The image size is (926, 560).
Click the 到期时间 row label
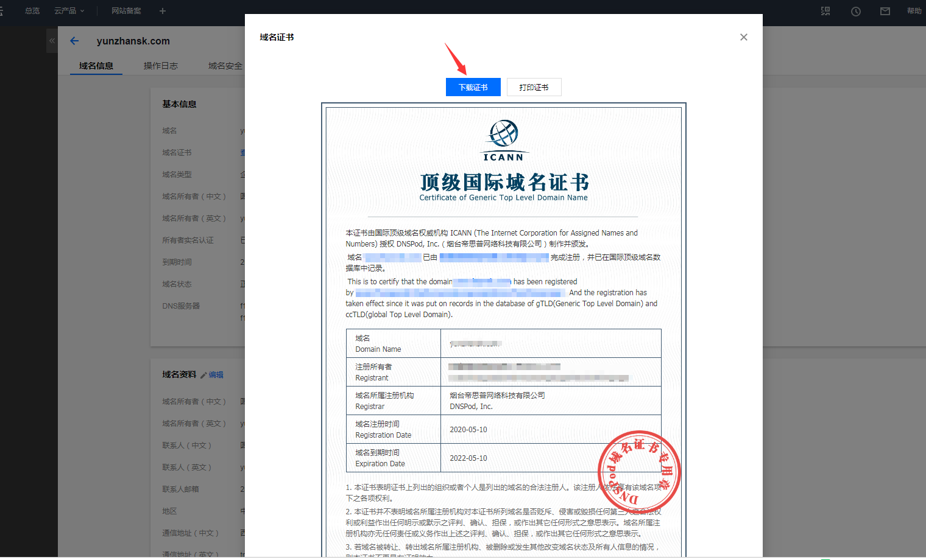pos(177,262)
